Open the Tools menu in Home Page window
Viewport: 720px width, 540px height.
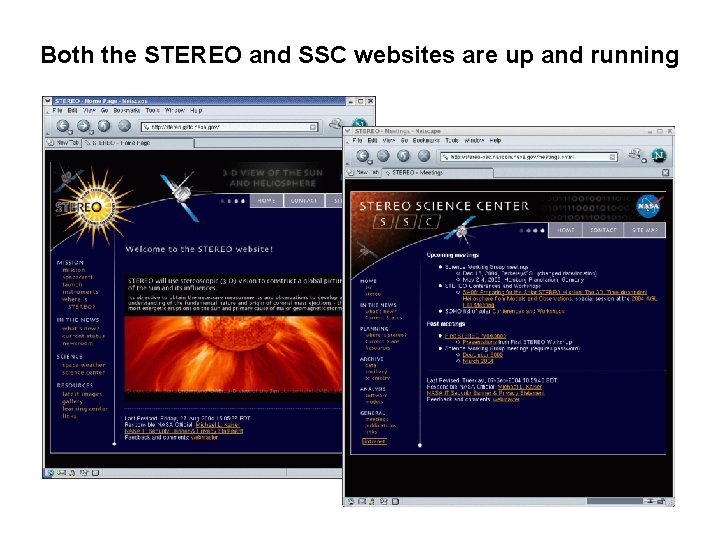pyautogui.click(x=152, y=111)
